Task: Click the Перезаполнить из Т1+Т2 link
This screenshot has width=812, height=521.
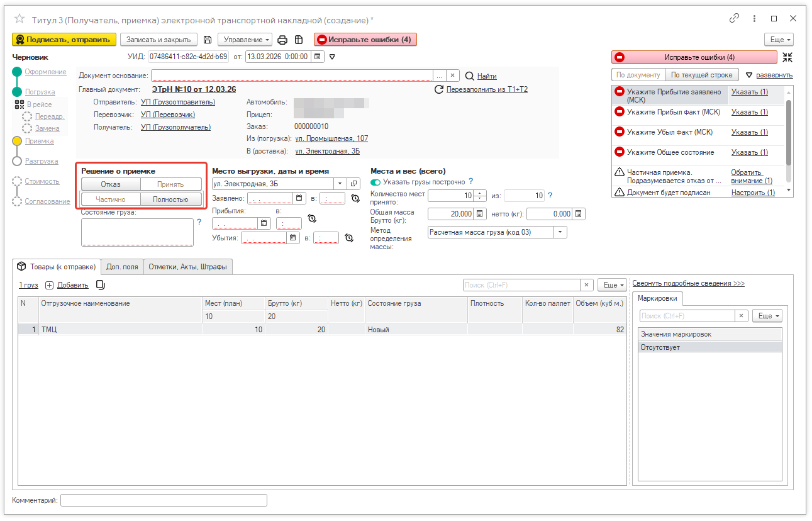Action: (487, 89)
